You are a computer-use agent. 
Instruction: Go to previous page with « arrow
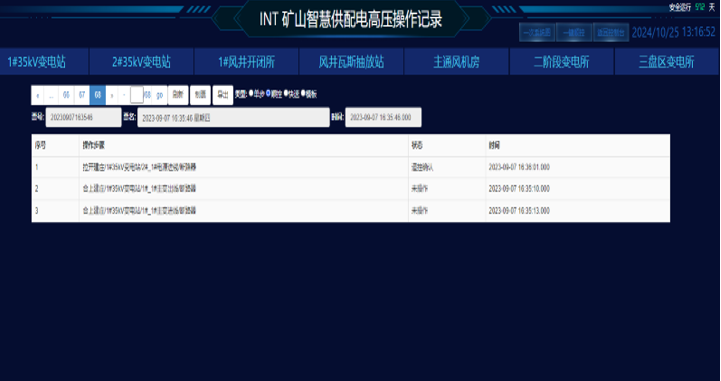38,95
